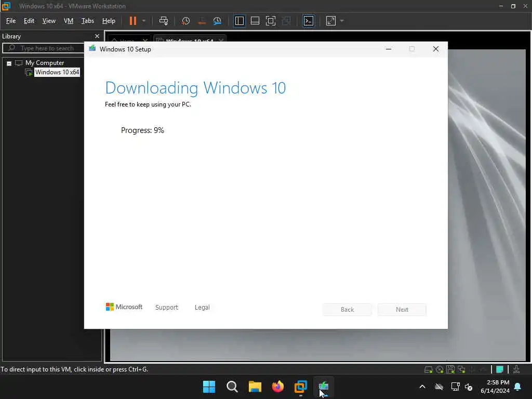This screenshot has height=399, width=532.
Task: Open the Legal link in Windows 10 Setup
Action: 202,308
